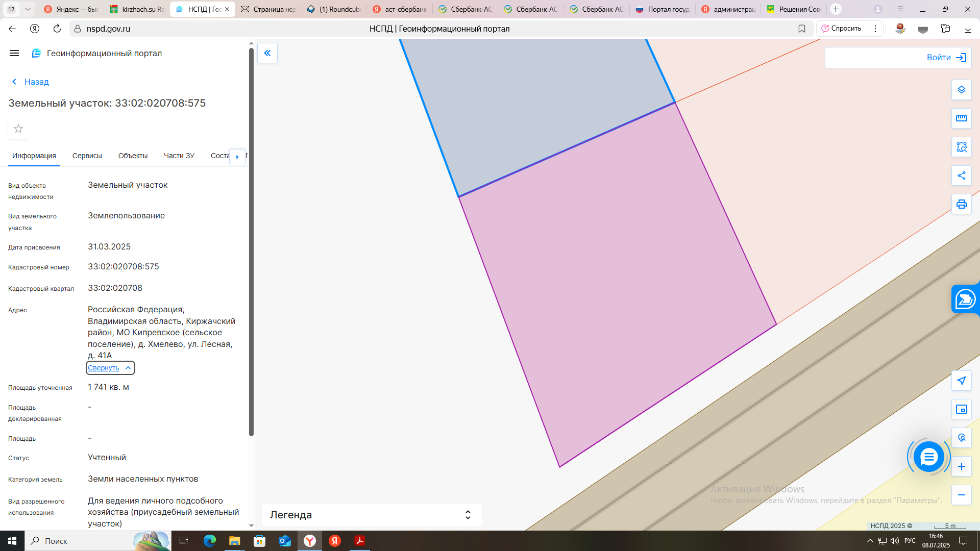This screenshot has width=980, height=551.
Task: Expand the Легенда panel
Action: (x=468, y=515)
